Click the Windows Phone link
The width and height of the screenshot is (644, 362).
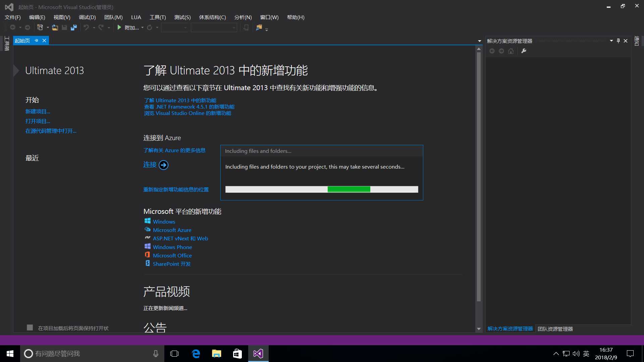tap(172, 247)
